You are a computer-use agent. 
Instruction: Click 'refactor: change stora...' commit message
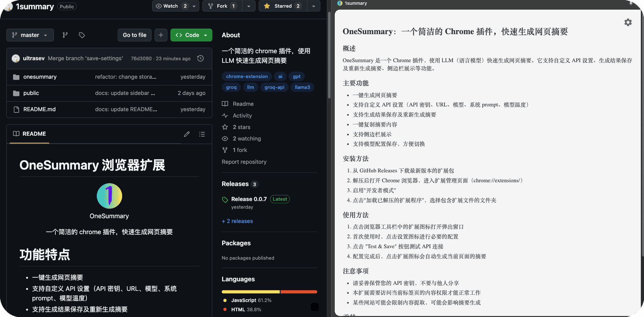(x=126, y=77)
